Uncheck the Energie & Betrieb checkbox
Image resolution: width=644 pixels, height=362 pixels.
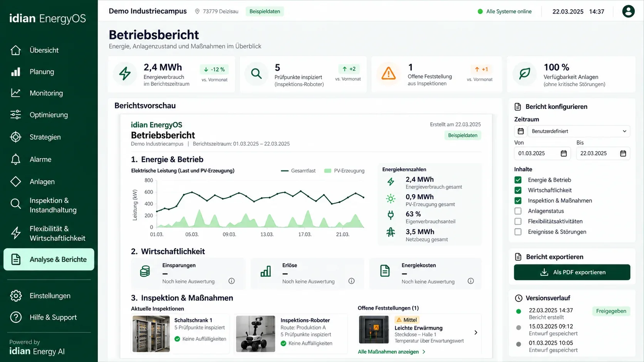point(518,180)
